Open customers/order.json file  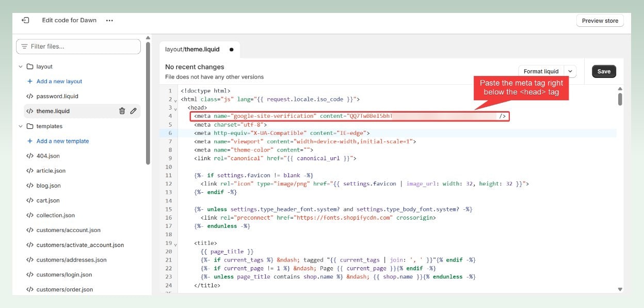coord(65,290)
